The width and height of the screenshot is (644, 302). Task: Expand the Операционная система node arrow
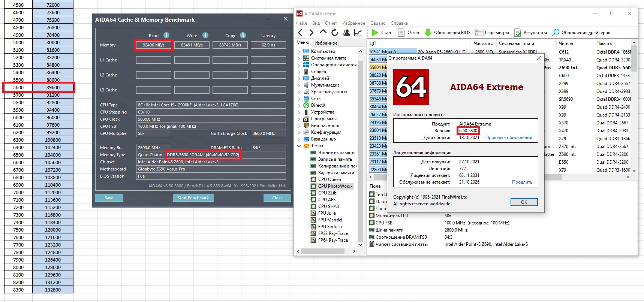pyautogui.click(x=299, y=65)
